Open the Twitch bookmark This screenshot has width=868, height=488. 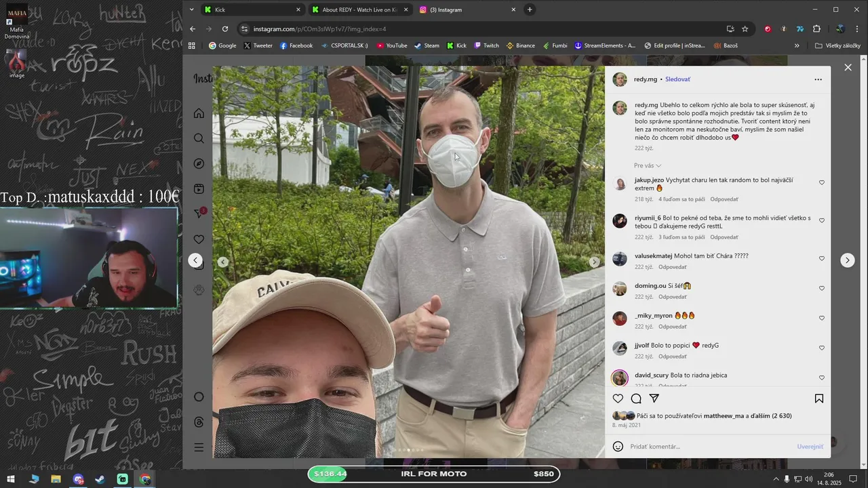(x=486, y=45)
